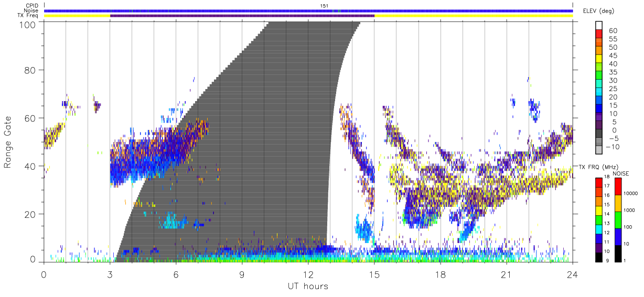This screenshot has height=297, width=644.
Task: Click the 'Range Gate' y-axis title
Action: [8, 142]
